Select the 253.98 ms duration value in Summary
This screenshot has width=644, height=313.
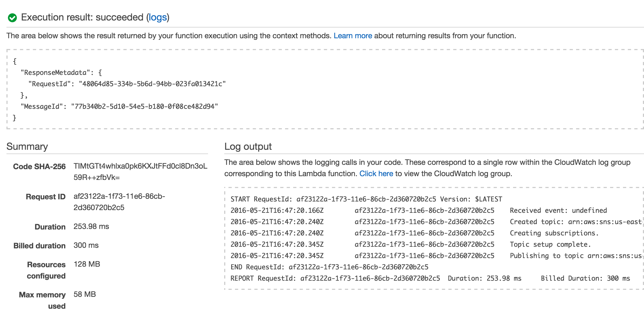(x=91, y=226)
